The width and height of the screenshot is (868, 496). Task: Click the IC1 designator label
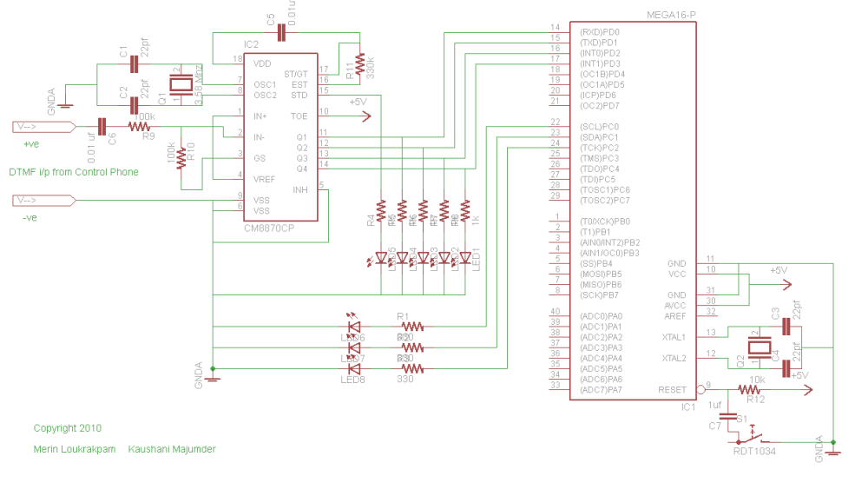[688, 407]
